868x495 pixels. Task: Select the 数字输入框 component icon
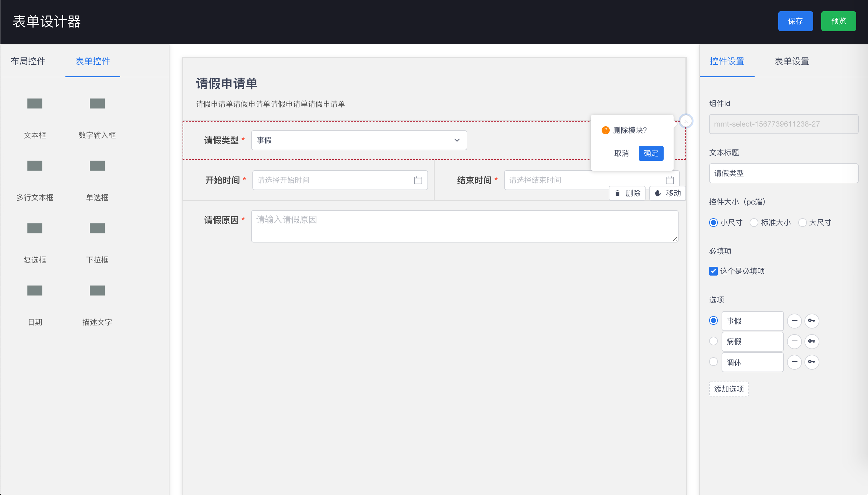click(97, 103)
